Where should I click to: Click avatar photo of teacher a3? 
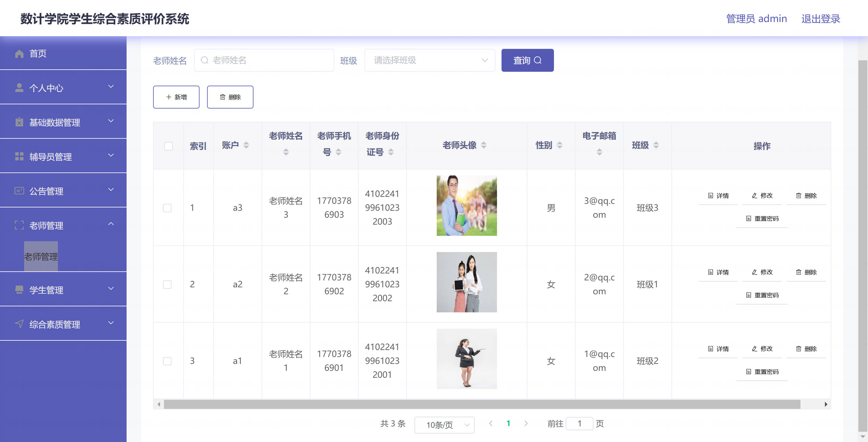(x=467, y=206)
